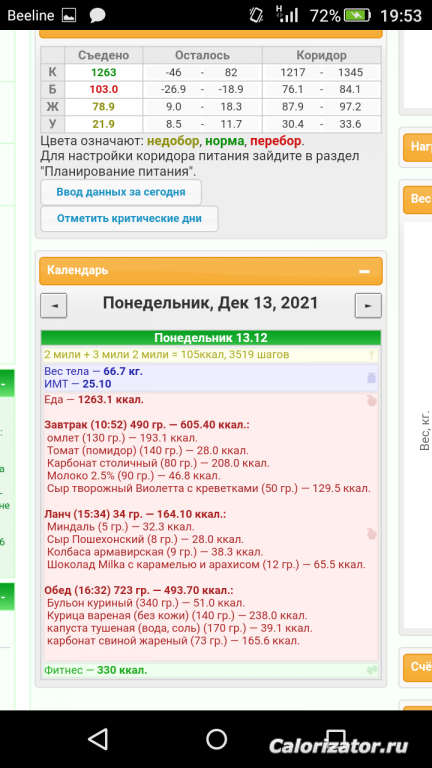Image resolution: width=432 pixels, height=768 pixels.
Task: Click the Сыр творожный Виолетта entry
Action: [209, 488]
